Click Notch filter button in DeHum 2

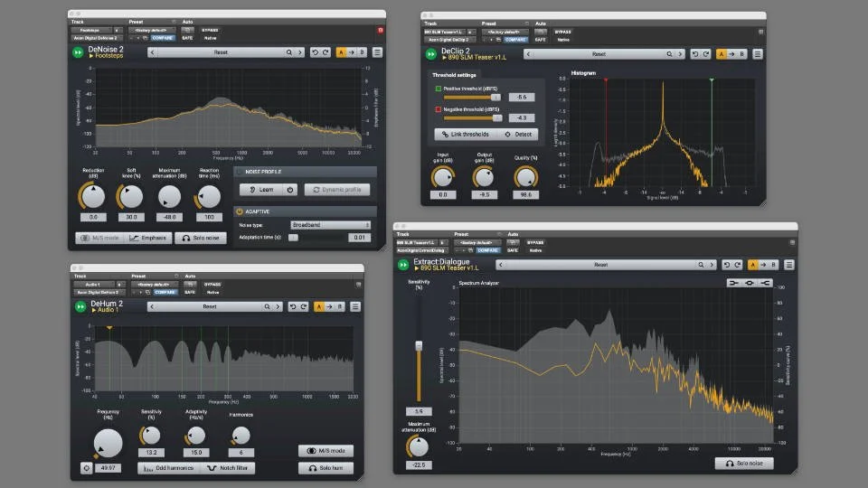click(x=228, y=468)
